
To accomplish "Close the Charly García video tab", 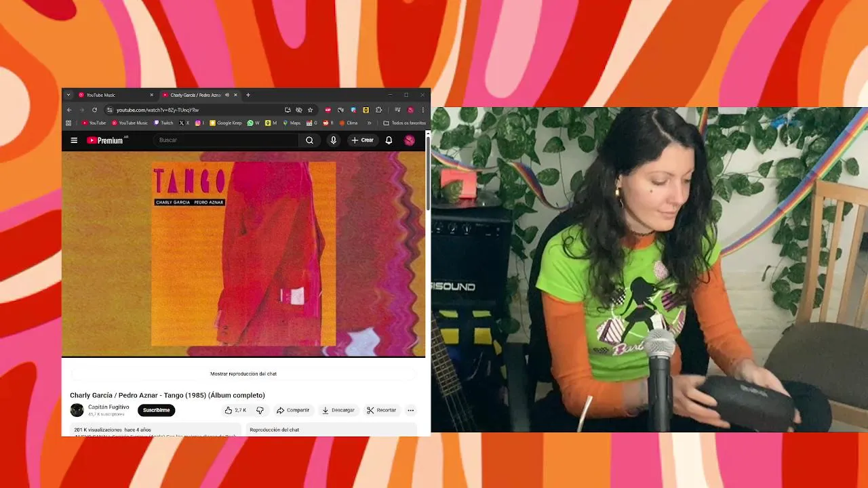I will click(x=235, y=95).
